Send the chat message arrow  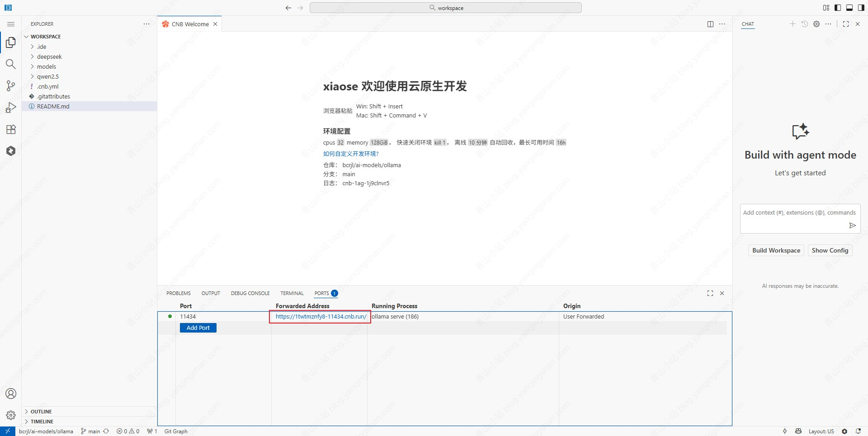pyautogui.click(x=852, y=225)
